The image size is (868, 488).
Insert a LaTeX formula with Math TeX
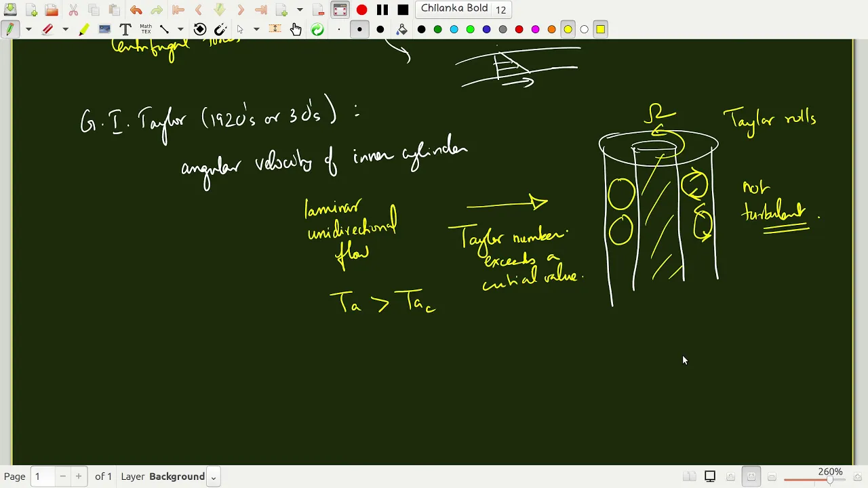(146, 29)
